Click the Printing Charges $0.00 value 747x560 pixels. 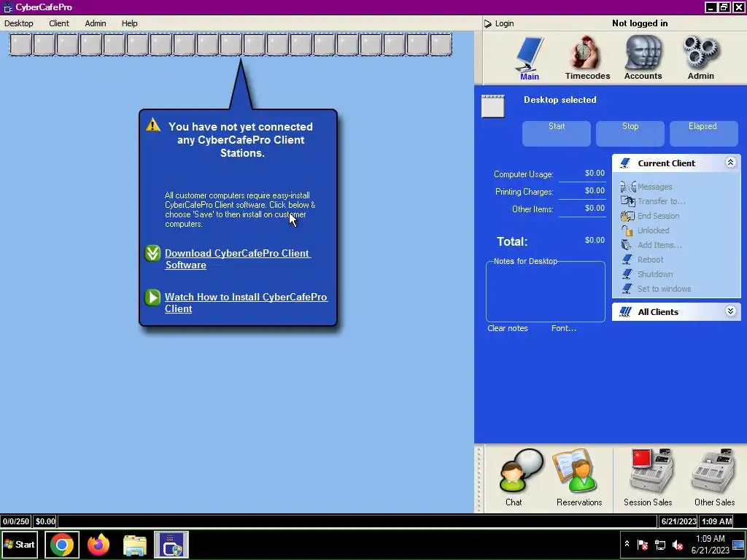[595, 190]
